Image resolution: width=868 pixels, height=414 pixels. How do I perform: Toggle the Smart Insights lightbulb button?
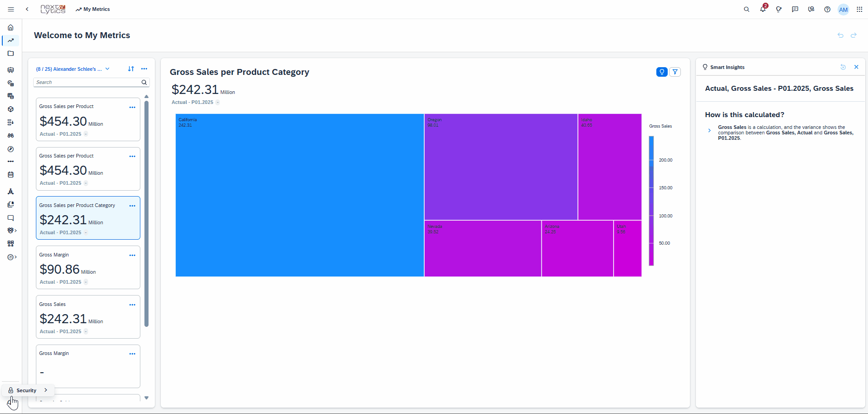pos(662,72)
